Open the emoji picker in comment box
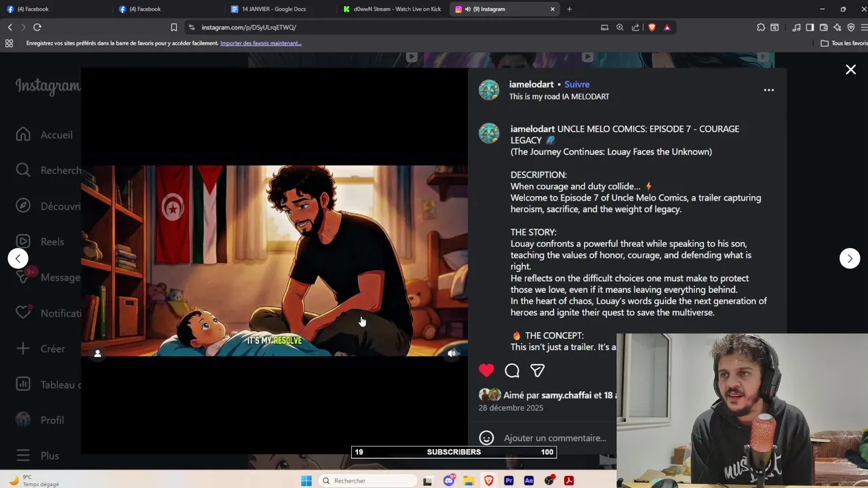 [x=486, y=438]
